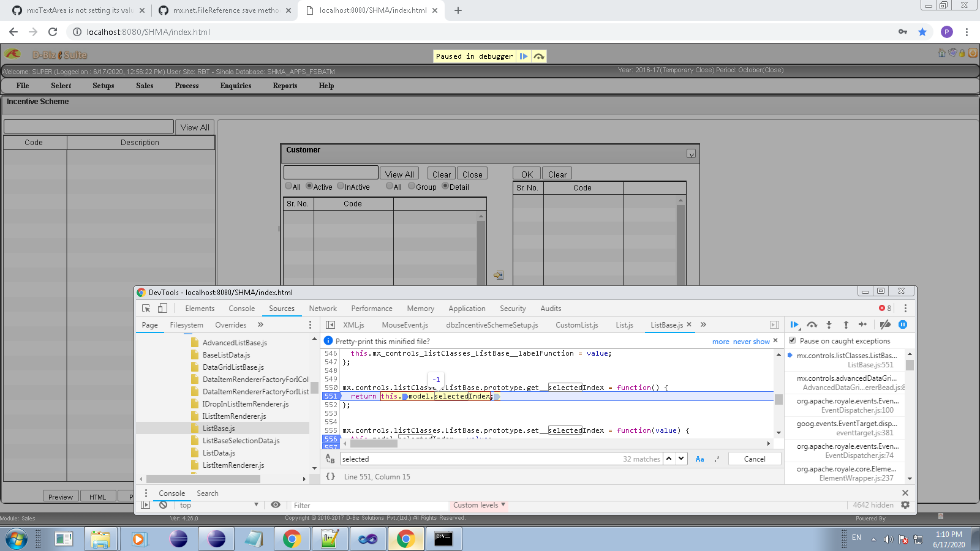Viewport: 980px width, 551px height.
Task: Go to next search match
Action: point(681,459)
